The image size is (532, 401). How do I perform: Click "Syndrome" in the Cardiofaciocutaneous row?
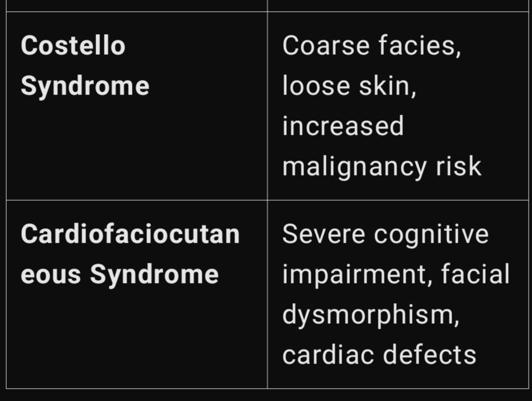[x=154, y=275]
